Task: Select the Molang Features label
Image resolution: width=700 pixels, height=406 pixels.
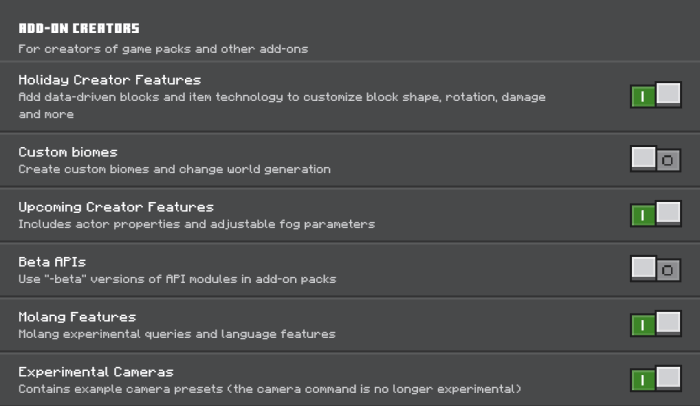Action: click(77, 317)
